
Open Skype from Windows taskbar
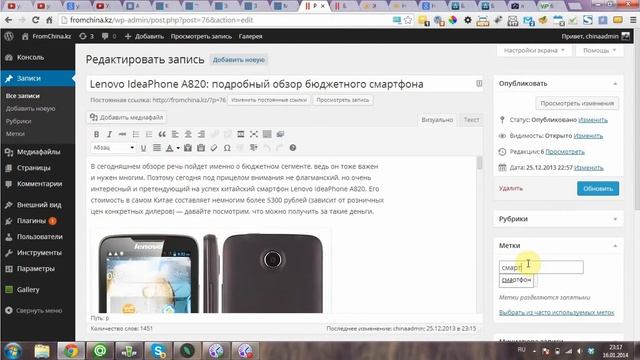(x=158, y=351)
